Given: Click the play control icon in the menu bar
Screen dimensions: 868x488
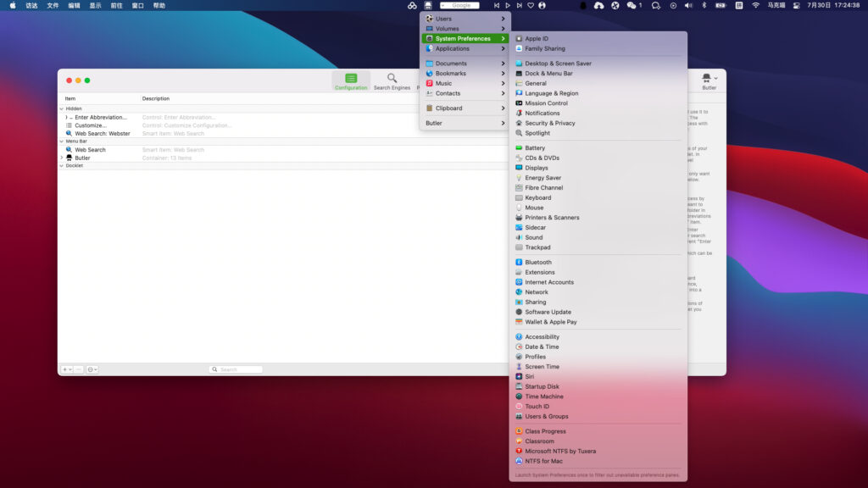Looking at the screenshot, I should pyautogui.click(x=507, y=6).
